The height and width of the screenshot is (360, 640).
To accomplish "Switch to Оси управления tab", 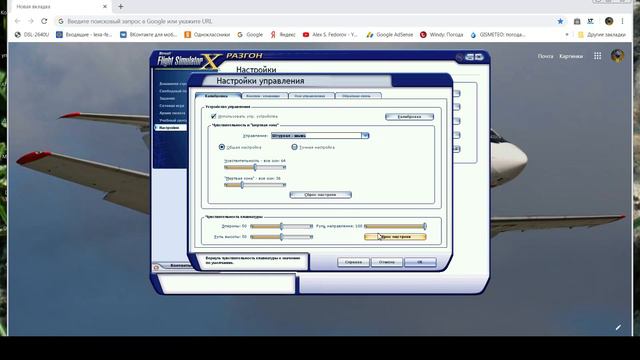I will (311, 96).
